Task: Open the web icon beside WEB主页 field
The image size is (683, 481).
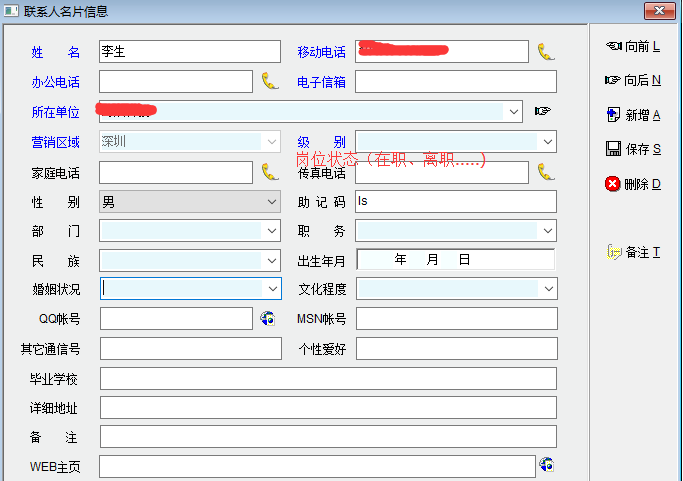Action: 546,465
